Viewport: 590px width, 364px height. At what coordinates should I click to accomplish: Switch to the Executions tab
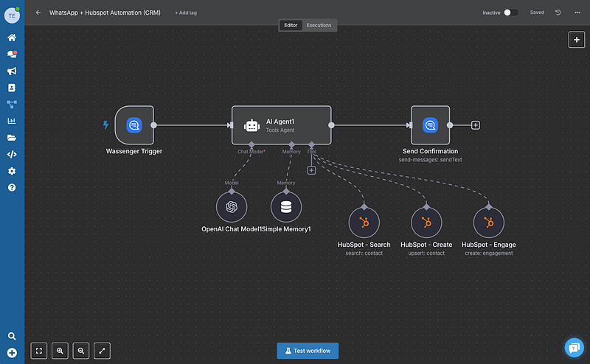(319, 25)
